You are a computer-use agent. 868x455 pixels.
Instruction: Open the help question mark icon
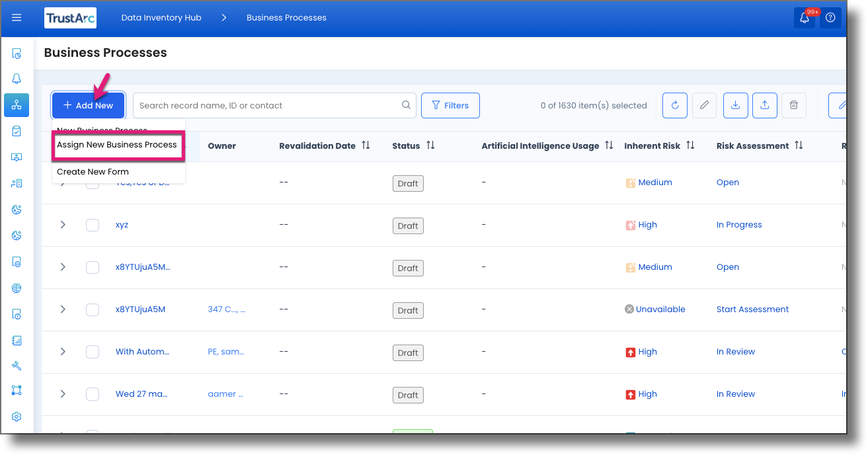[831, 18]
